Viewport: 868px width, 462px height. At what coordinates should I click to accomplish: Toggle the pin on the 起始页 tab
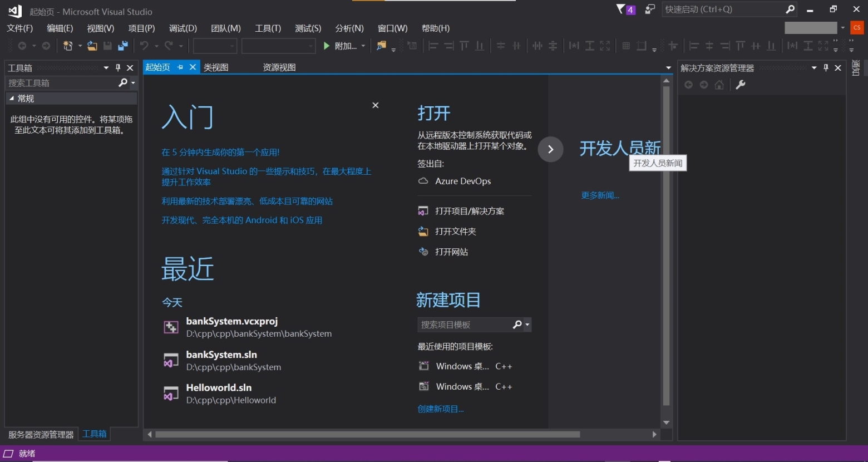click(x=180, y=67)
